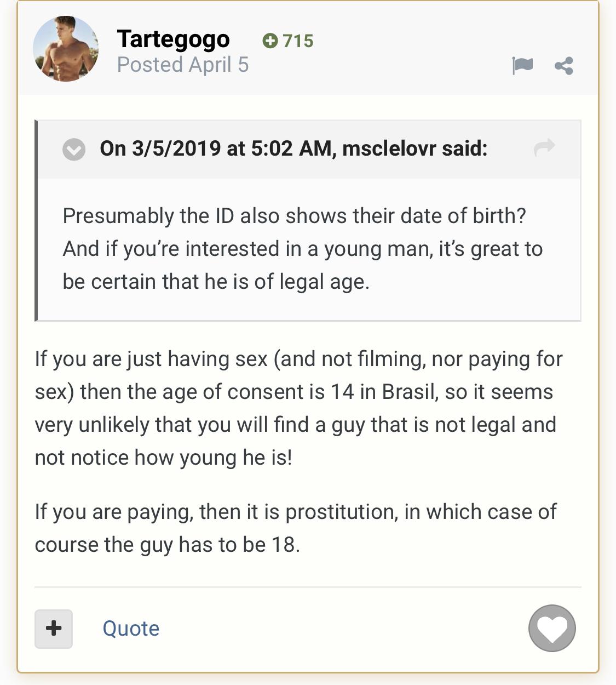Add the post to multiquote with the plus button

coord(54,629)
